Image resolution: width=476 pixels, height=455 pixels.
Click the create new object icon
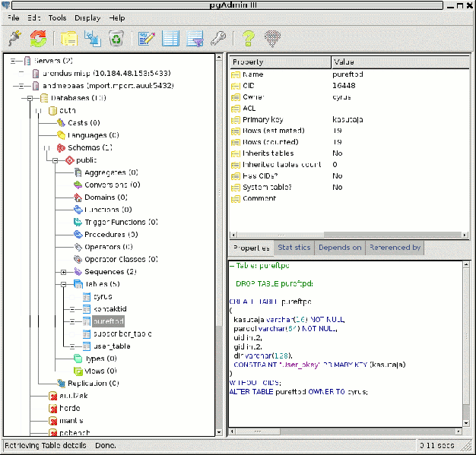click(x=93, y=39)
